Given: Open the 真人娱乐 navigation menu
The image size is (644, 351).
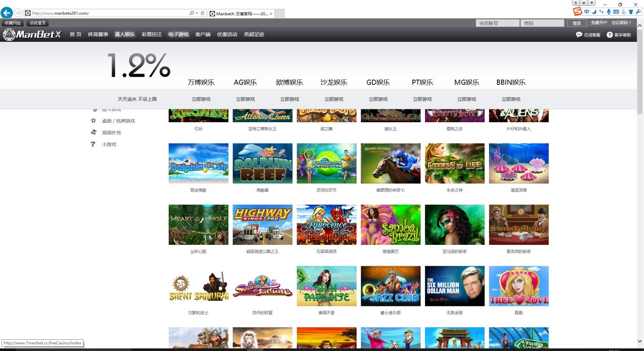Looking at the screenshot, I should [x=125, y=35].
